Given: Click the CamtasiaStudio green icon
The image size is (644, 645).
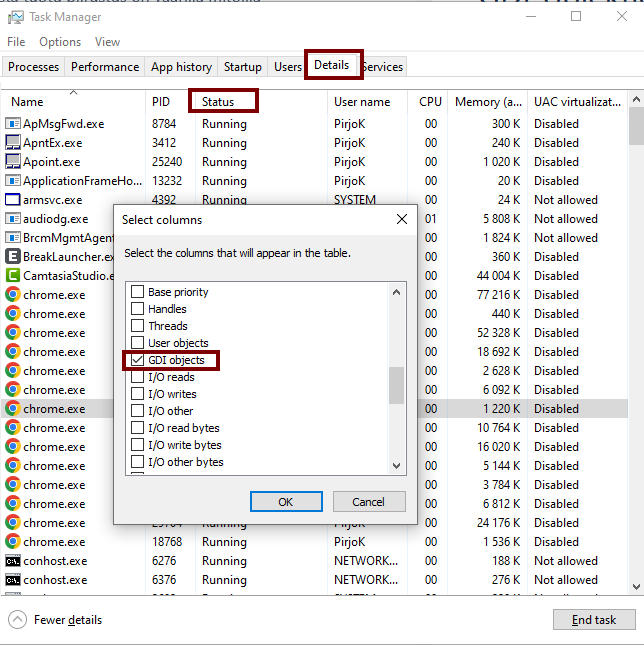Looking at the screenshot, I should coord(13,276).
